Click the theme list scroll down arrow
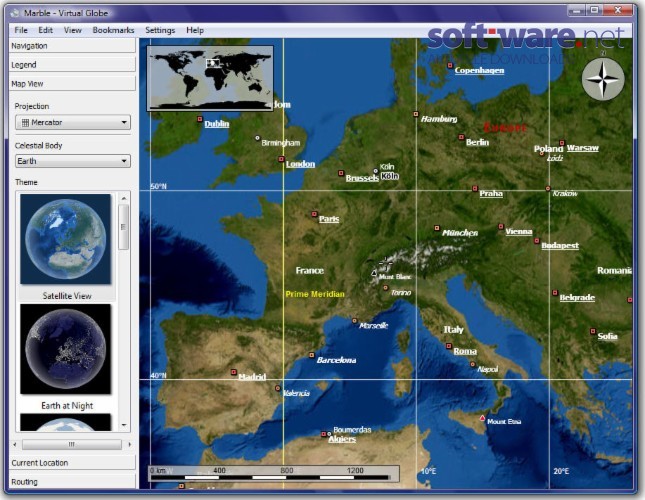This screenshot has width=645, height=500. coord(124,425)
